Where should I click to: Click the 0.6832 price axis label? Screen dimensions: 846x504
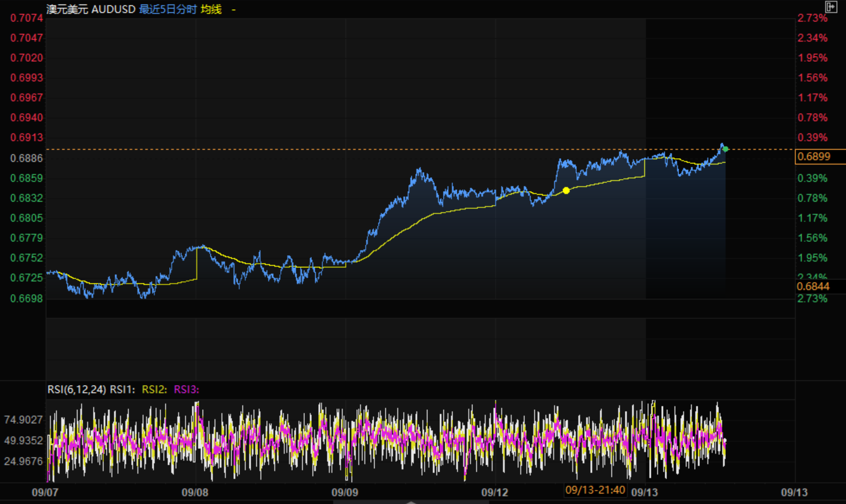point(27,198)
